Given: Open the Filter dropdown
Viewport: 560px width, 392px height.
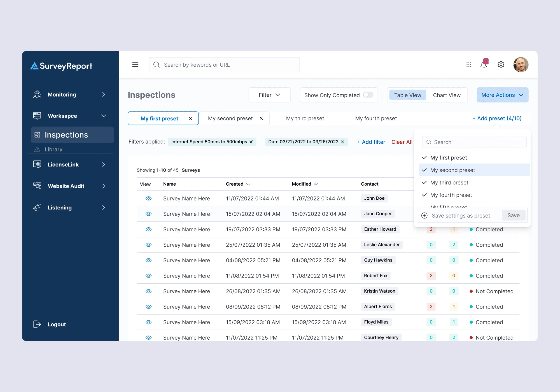Looking at the screenshot, I should [x=269, y=95].
